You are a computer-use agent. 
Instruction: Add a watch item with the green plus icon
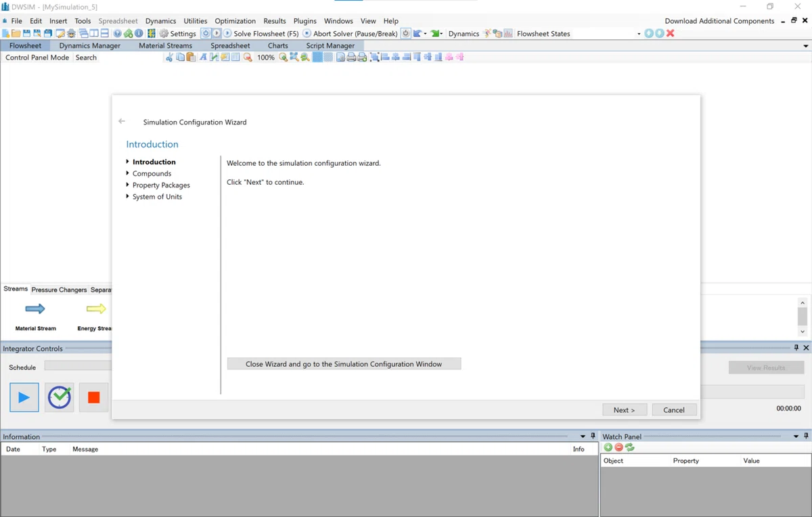[608, 447]
